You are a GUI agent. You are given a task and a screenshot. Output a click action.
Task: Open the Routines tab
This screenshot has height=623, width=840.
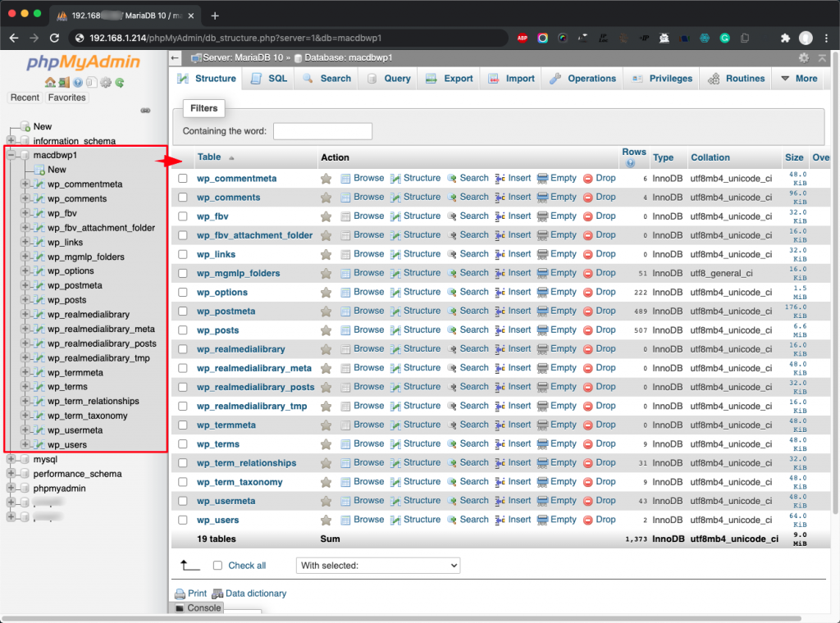coord(736,79)
